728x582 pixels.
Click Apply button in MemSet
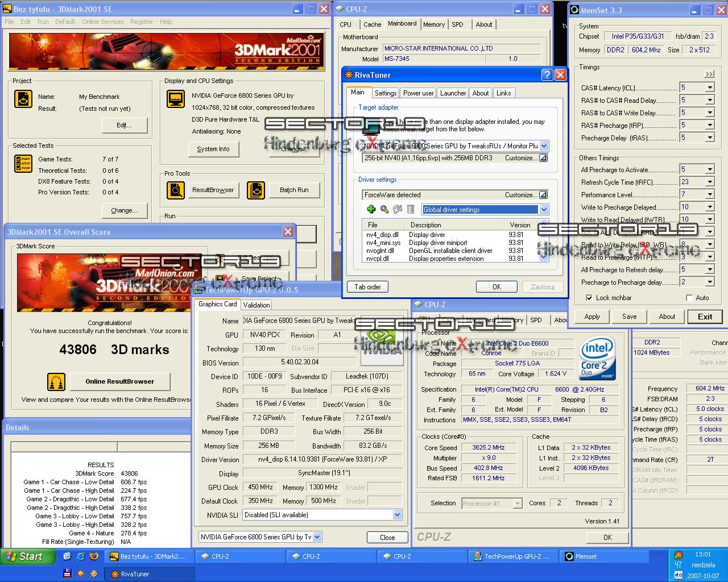pos(592,317)
